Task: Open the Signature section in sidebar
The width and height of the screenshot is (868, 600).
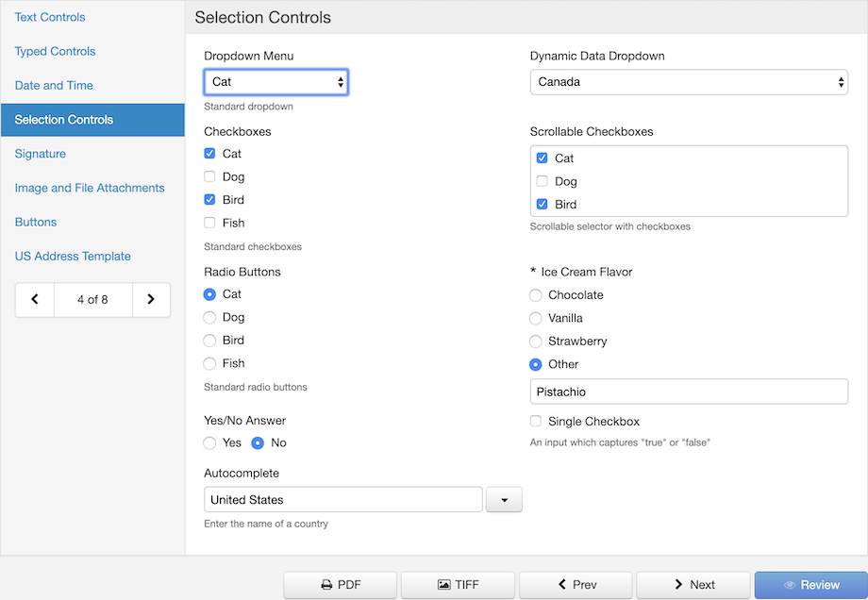Action: [x=41, y=154]
